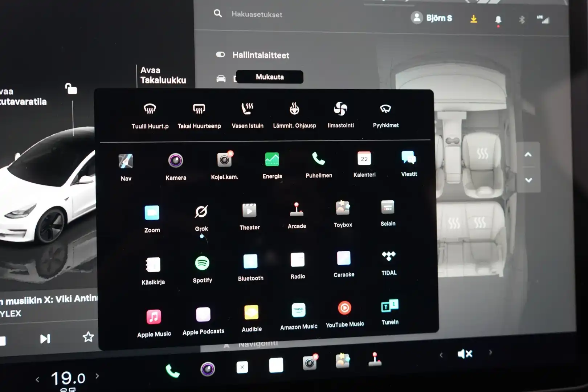Open the Puhelimen phone app
This screenshot has height=392, width=588.
319,164
